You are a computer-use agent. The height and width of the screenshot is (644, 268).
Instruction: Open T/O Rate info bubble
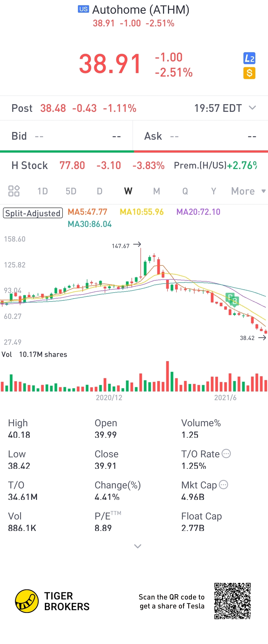(x=226, y=454)
